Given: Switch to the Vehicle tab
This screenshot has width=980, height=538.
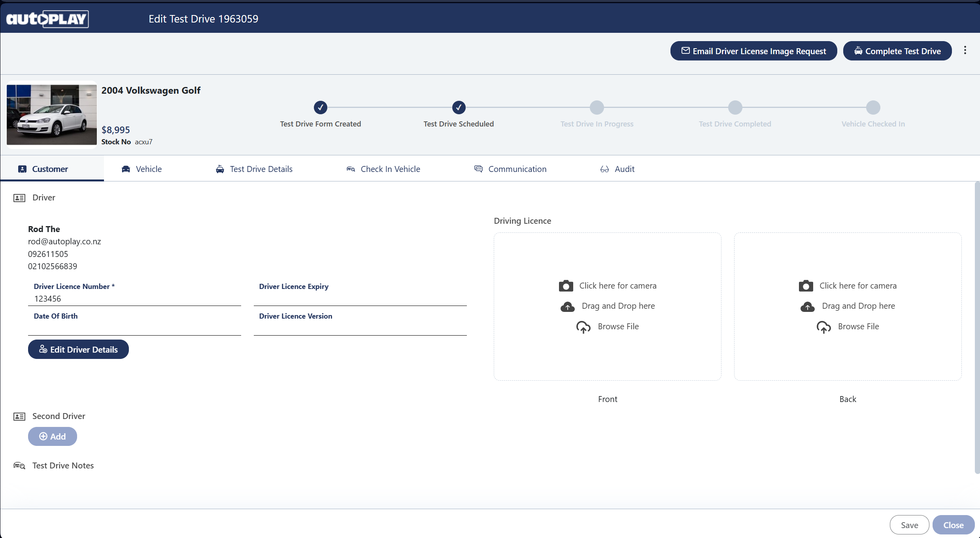Looking at the screenshot, I should point(142,169).
